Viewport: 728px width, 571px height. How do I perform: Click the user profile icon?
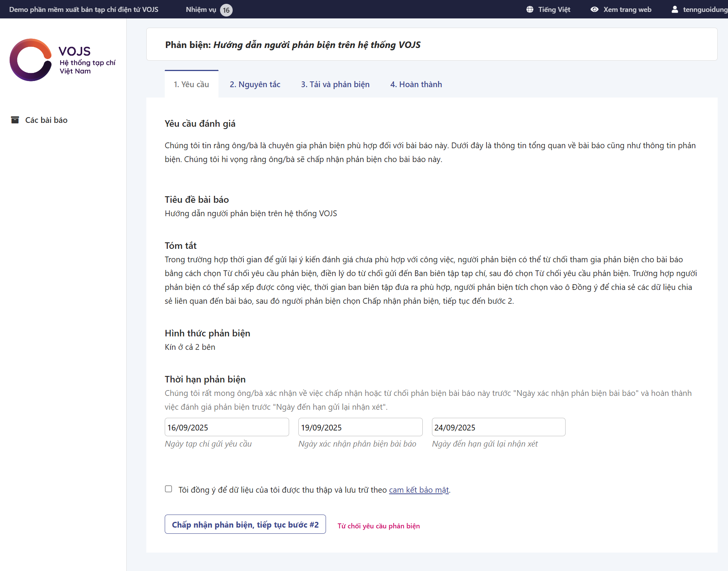tap(675, 10)
